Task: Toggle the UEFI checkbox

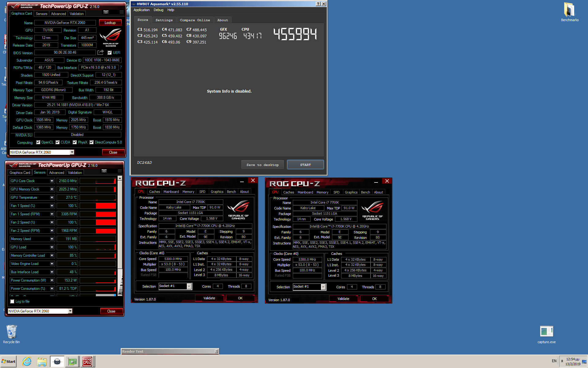Action: click(x=110, y=52)
